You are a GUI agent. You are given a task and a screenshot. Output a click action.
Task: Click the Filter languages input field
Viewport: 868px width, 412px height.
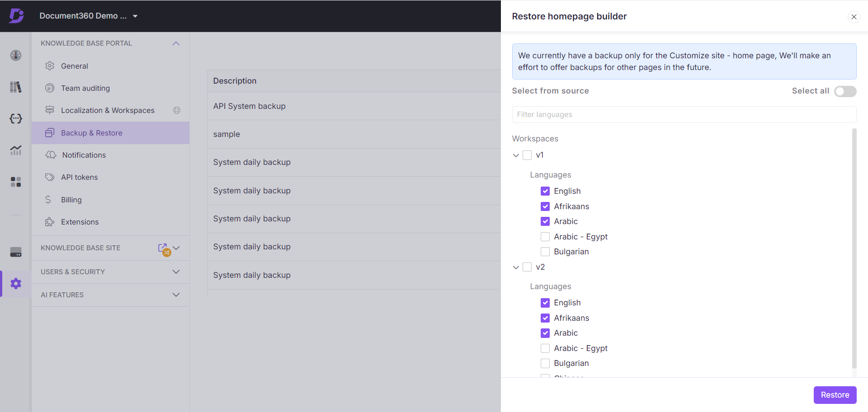click(684, 115)
